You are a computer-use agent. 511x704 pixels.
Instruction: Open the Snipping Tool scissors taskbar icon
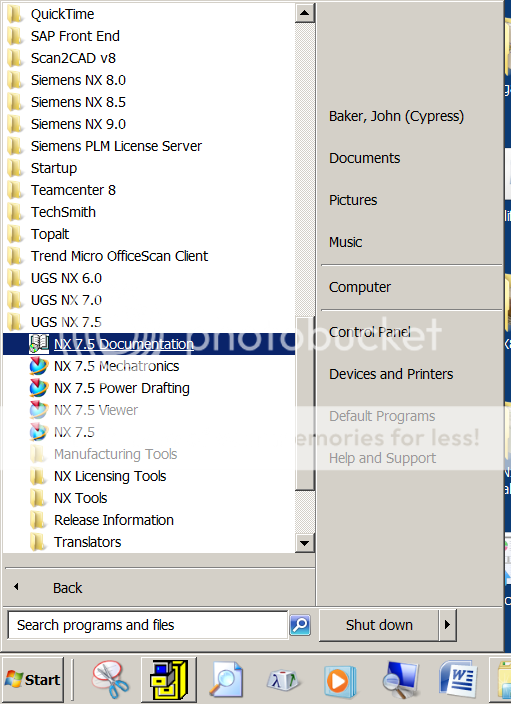[x=110, y=680]
